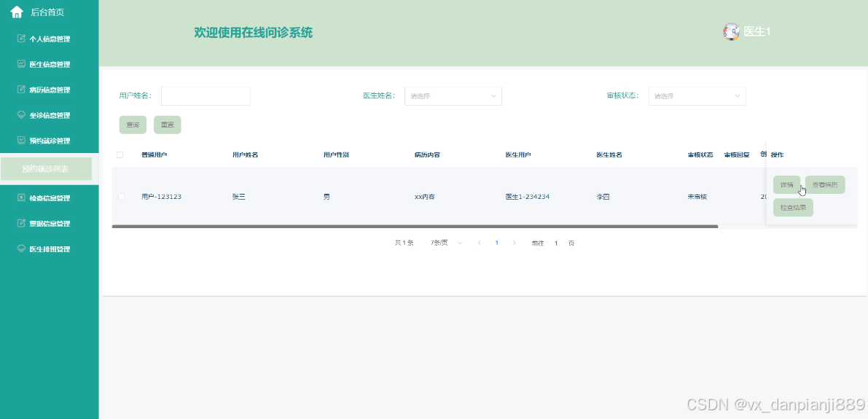Check the row checkbox for 用户-123123
Viewport: 868px width, 419px height.
tap(121, 197)
